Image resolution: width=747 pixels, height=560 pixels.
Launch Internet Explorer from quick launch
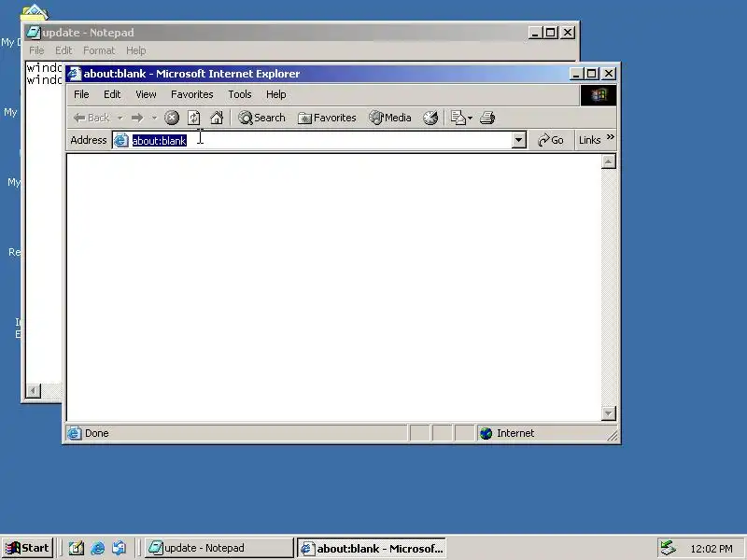98,548
